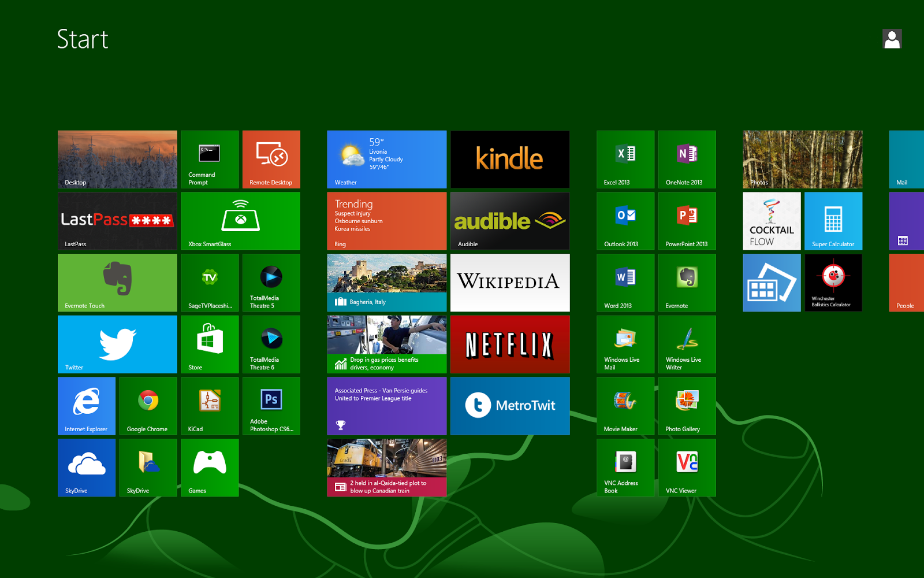Open Cocktail Flow tile
Screen dimensions: 924x578
pos(772,221)
